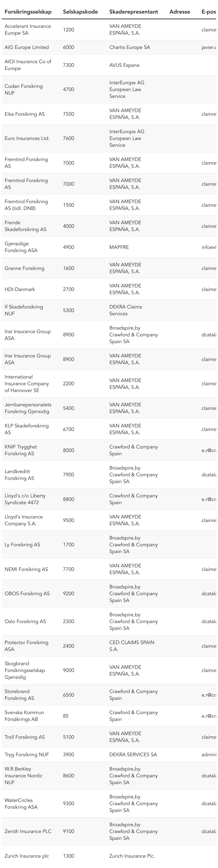This screenshot has height=868, width=218.
Task: Click CED CLAIMS SPAIN S.A. cell
Action: point(132,646)
